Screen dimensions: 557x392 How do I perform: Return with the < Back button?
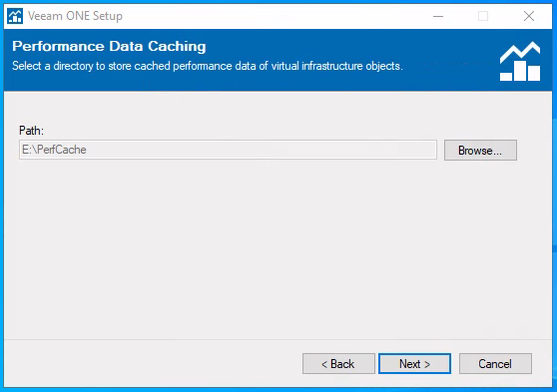pos(338,364)
